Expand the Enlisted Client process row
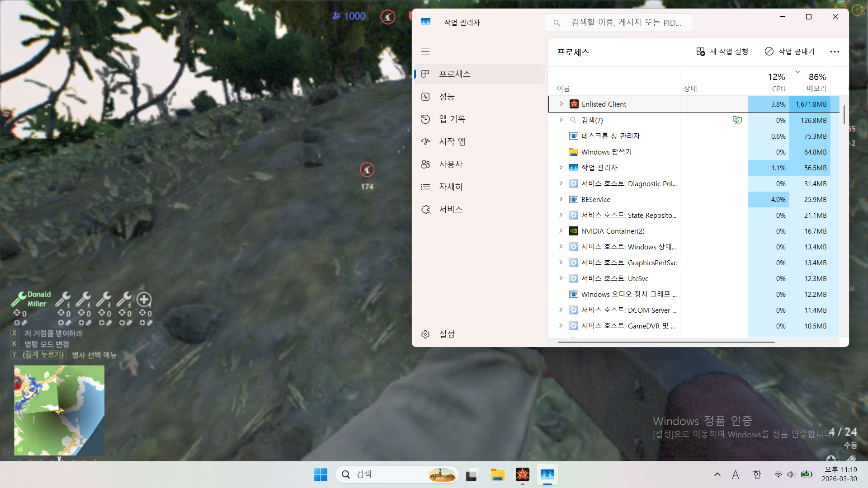 (561, 104)
